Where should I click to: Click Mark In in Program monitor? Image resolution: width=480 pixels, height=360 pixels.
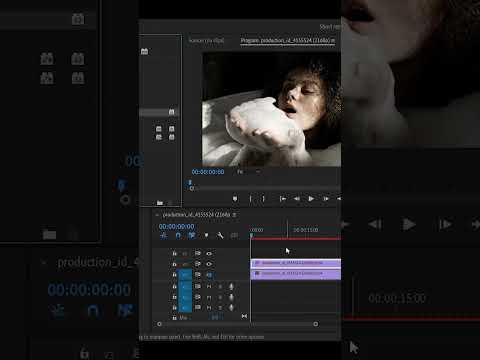(250, 199)
